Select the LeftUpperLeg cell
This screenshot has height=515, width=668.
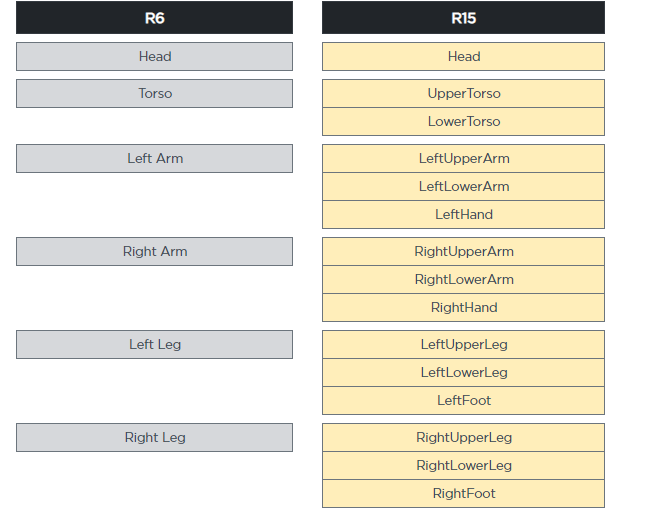tap(463, 344)
